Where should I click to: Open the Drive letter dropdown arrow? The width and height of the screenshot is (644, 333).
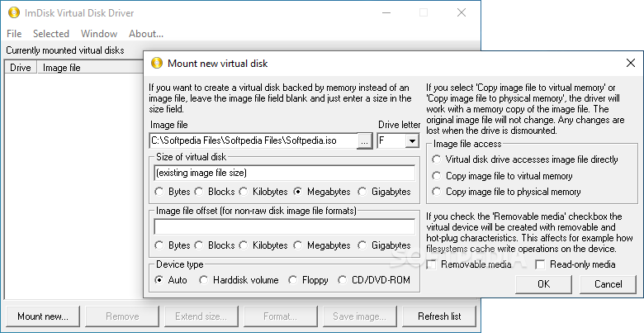click(x=411, y=141)
